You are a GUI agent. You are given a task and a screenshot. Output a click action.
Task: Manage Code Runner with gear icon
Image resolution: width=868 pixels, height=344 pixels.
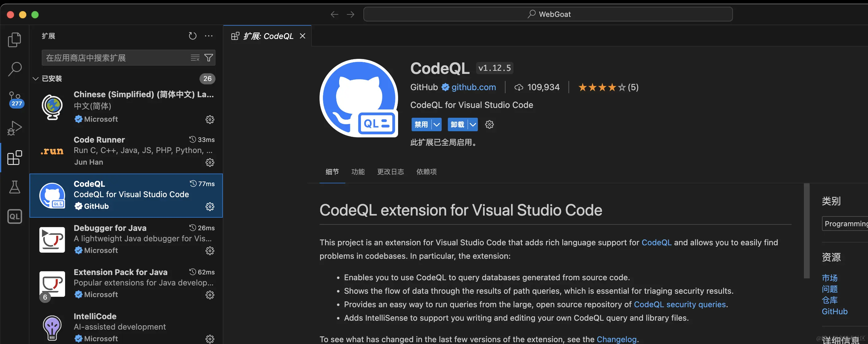210,162
